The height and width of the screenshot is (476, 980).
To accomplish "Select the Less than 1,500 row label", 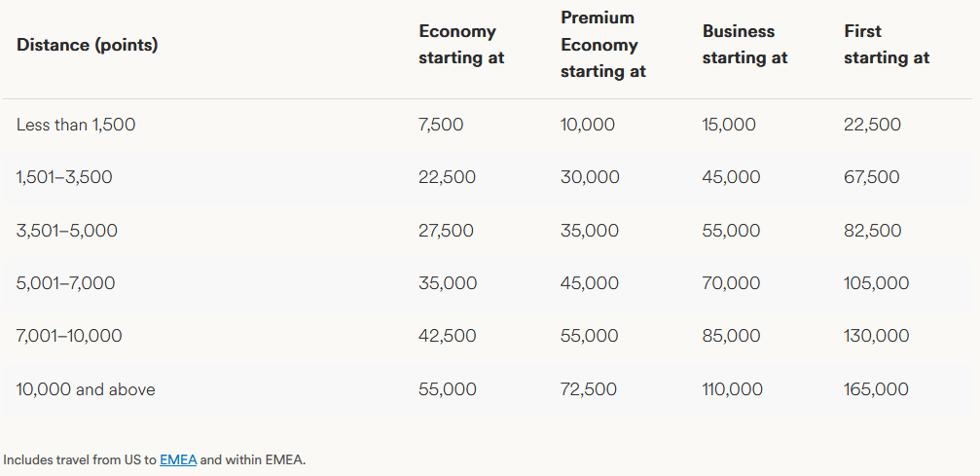I will point(76,125).
